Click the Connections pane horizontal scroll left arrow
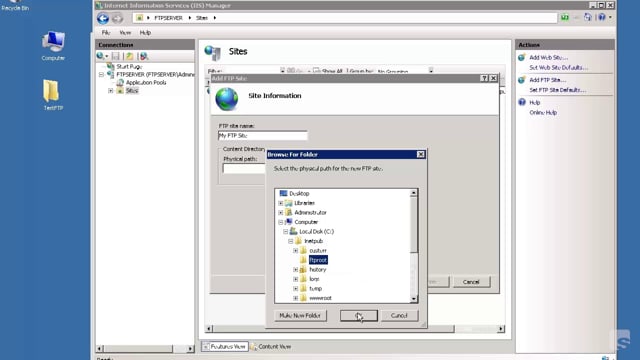The width and height of the screenshot is (640, 360). click(x=100, y=349)
